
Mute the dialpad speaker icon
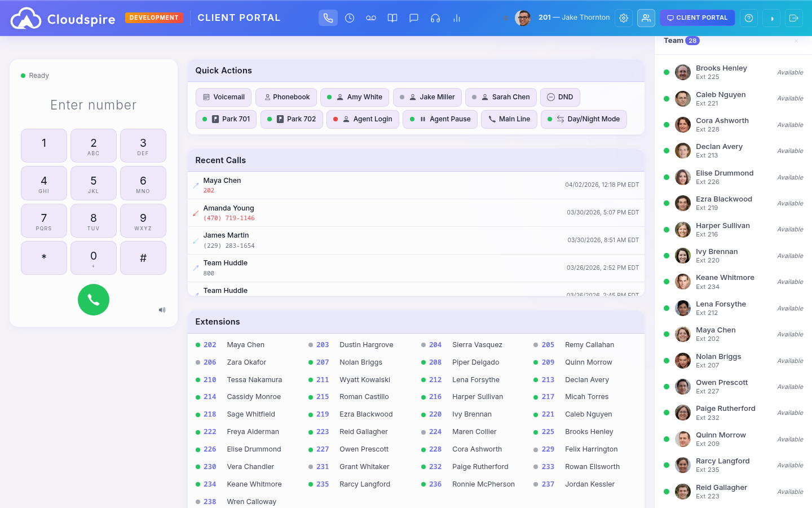pos(162,310)
